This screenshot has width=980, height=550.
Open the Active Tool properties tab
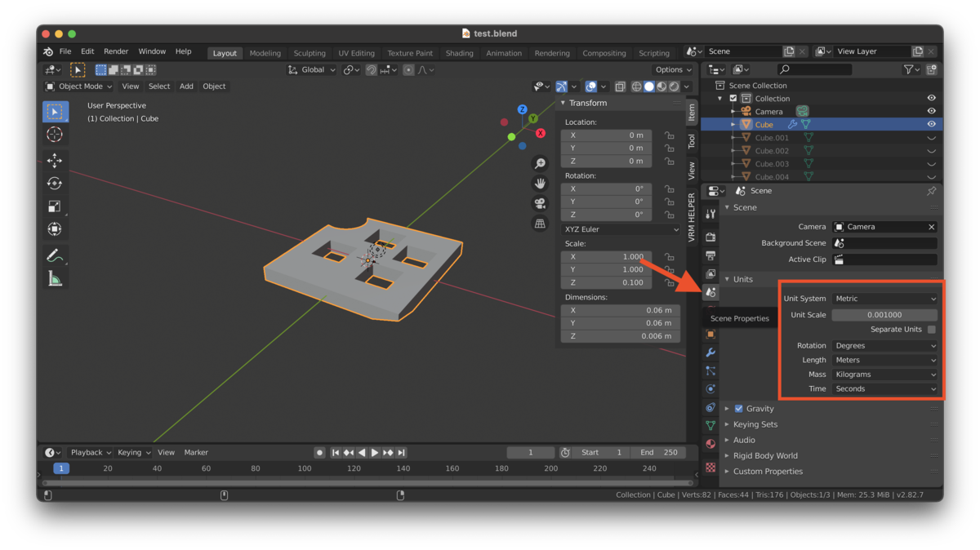tap(710, 214)
